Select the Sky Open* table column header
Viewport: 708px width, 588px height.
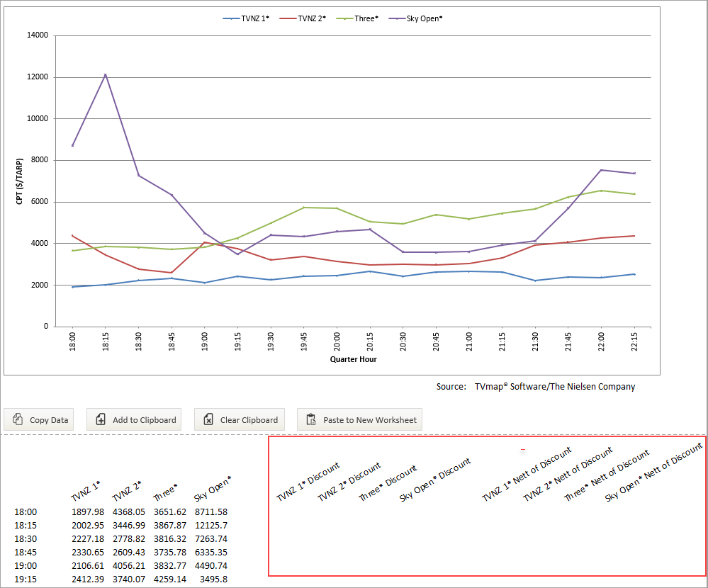213,489
